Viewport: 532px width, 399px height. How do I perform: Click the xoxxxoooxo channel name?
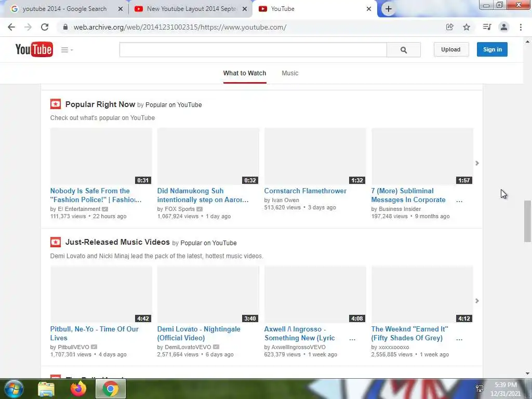click(394, 347)
